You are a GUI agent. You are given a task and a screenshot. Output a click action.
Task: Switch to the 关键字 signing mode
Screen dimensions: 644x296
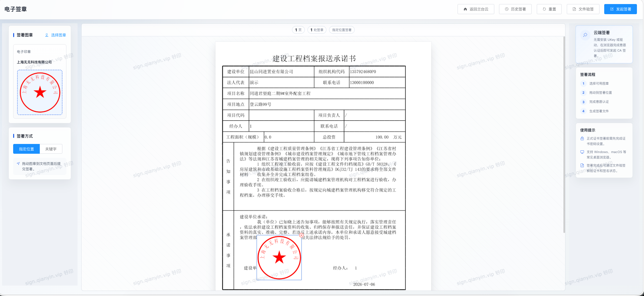click(51, 149)
